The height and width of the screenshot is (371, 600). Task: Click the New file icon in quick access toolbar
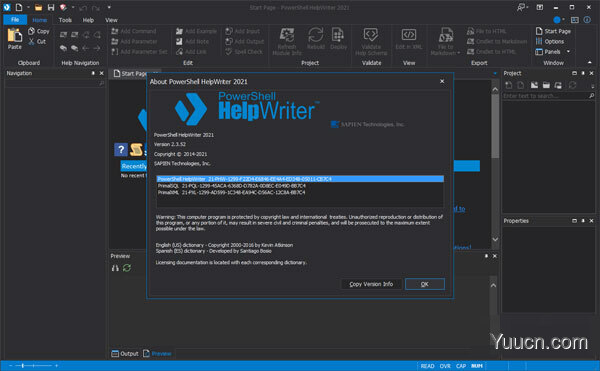[18, 7]
